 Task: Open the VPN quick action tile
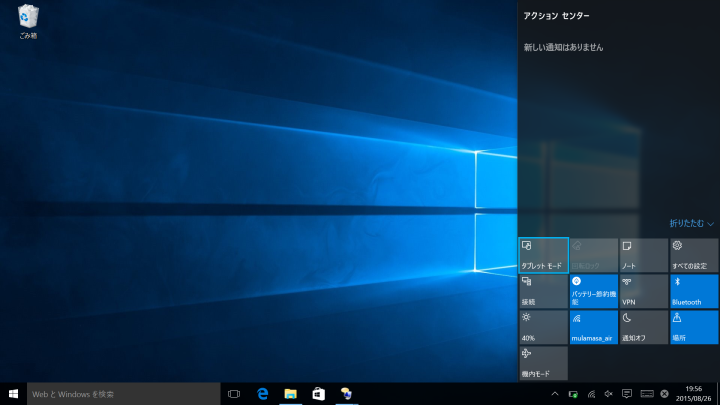click(643, 291)
